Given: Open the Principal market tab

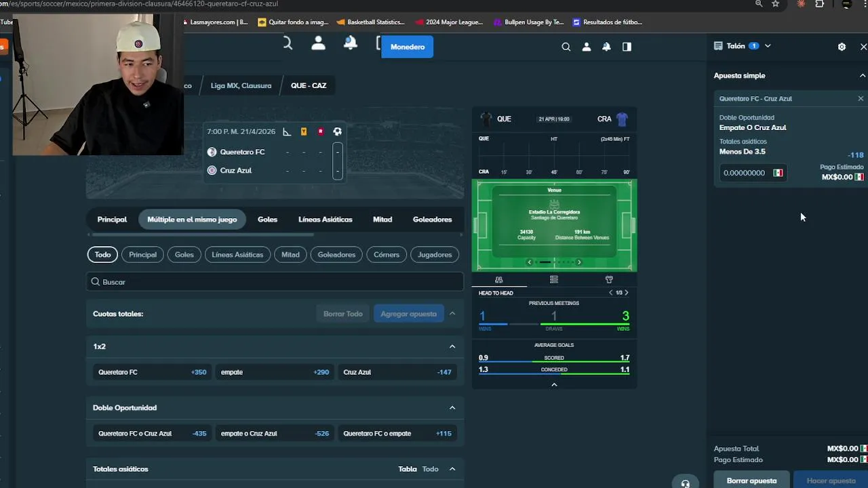Looking at the screenshot, I should [112, 220].
